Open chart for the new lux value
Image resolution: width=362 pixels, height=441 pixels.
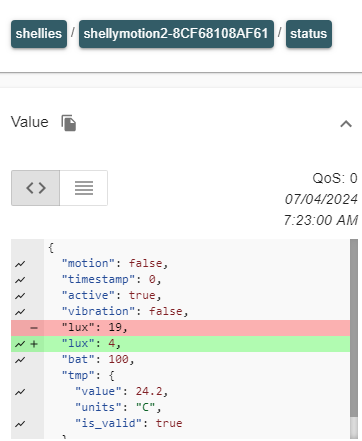(20, 344)
